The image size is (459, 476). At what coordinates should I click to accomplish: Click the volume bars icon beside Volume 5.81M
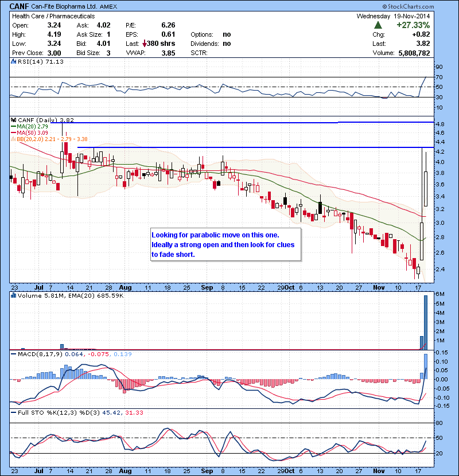pos(13,295)
